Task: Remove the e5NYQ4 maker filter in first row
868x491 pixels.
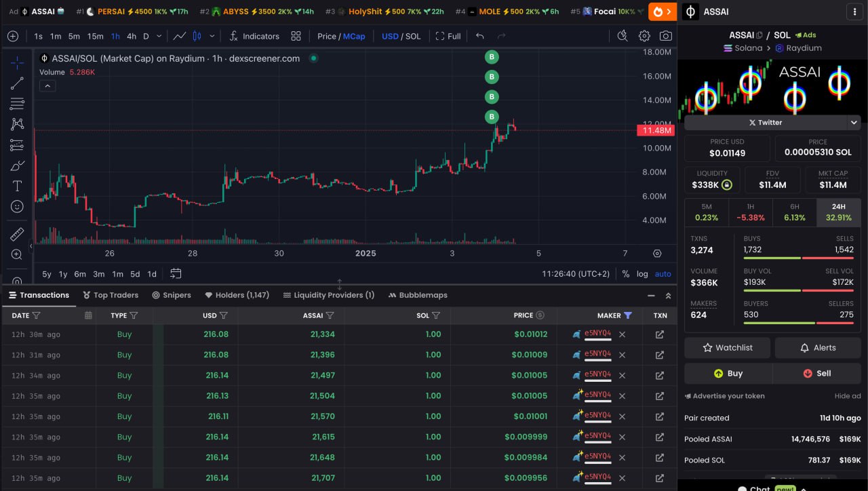Action: point(622,334)
